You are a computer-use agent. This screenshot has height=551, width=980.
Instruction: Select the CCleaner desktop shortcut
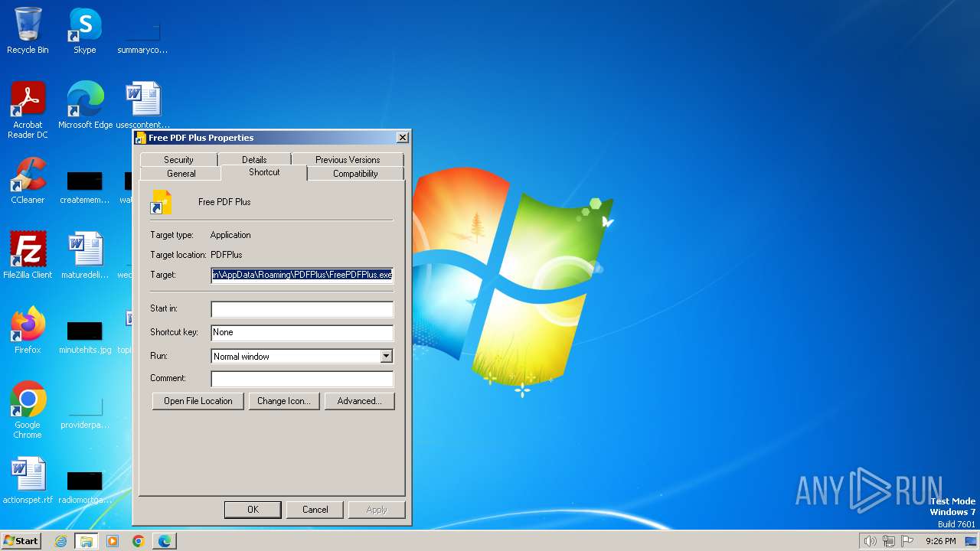(28, 181)
